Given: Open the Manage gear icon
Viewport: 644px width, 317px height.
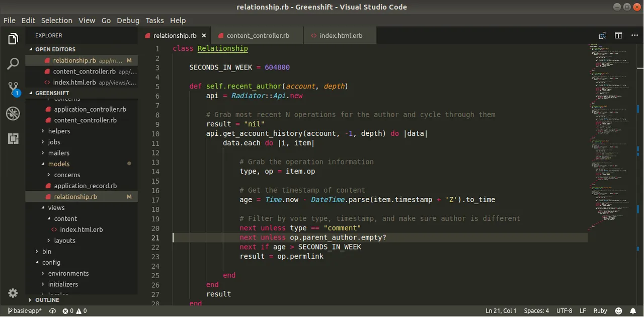Looking at the screenshot, I should (x=13, y=293).
